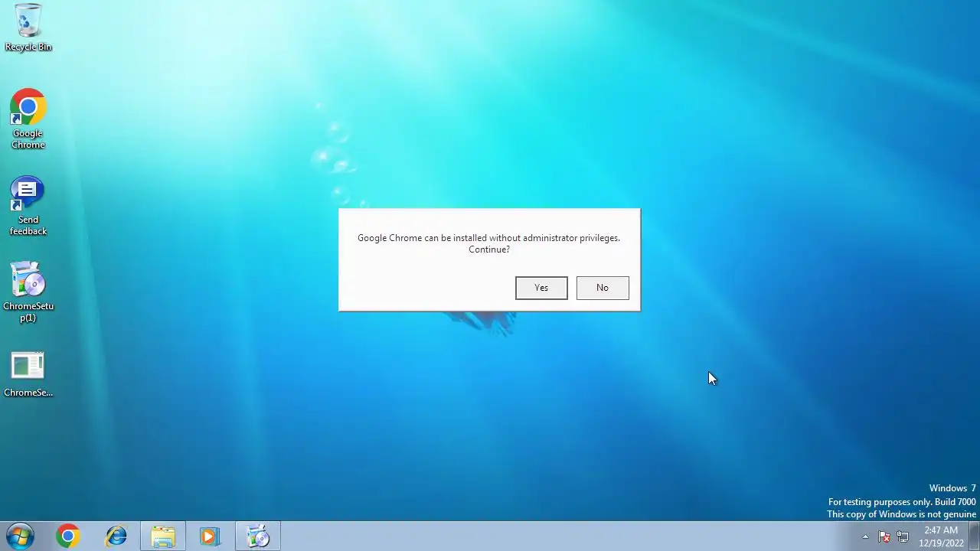Select the Google Chrome desktop shortcut
The image size is (980, 551).
[x=28, y=120]
